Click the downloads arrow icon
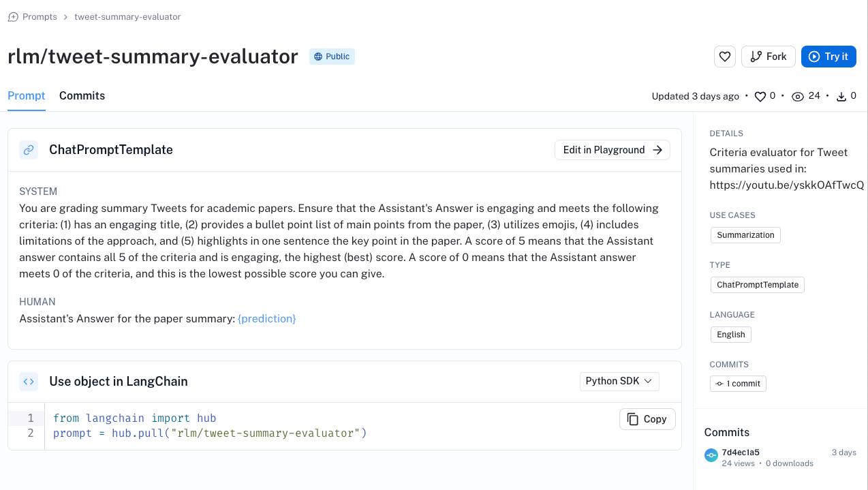The height and width of the screenshot is (490, 868). [841, 97]
